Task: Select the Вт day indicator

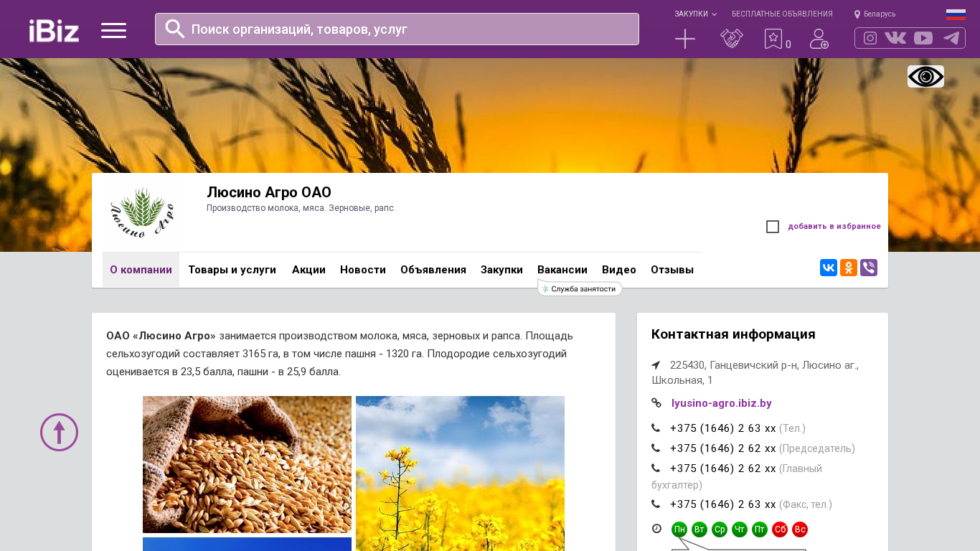Action: coord(699,529)
